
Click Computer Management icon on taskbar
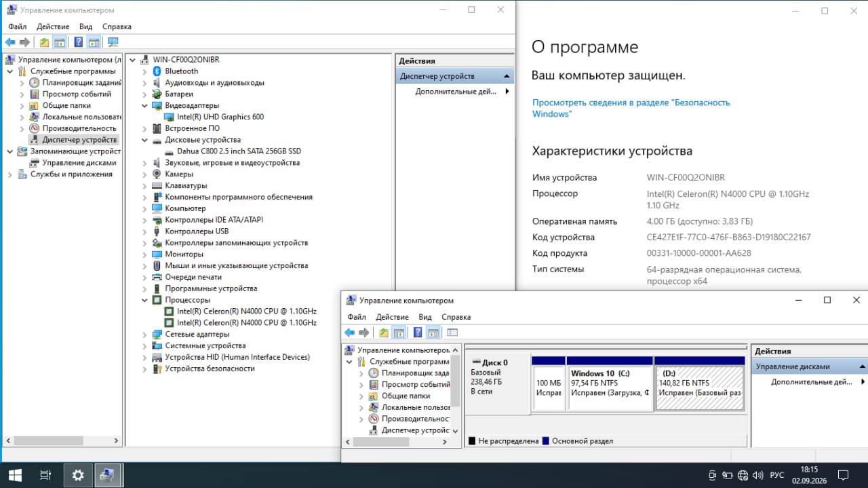point(107,475)
